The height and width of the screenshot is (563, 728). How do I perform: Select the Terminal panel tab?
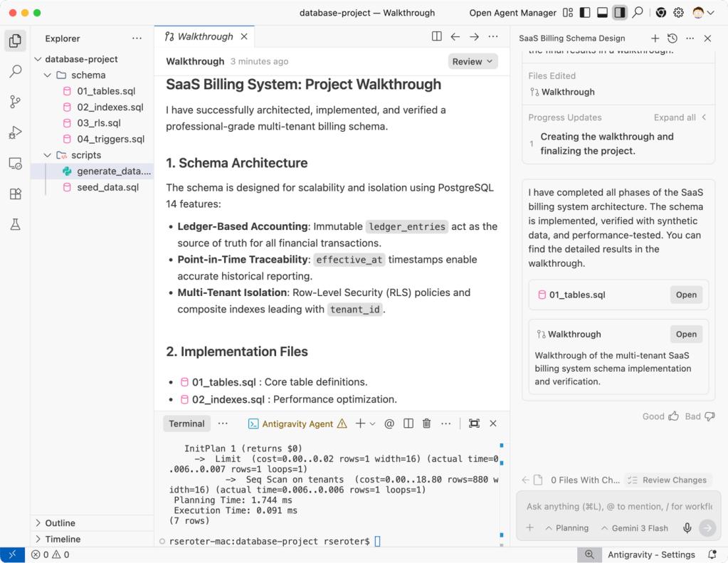(187, 423)
